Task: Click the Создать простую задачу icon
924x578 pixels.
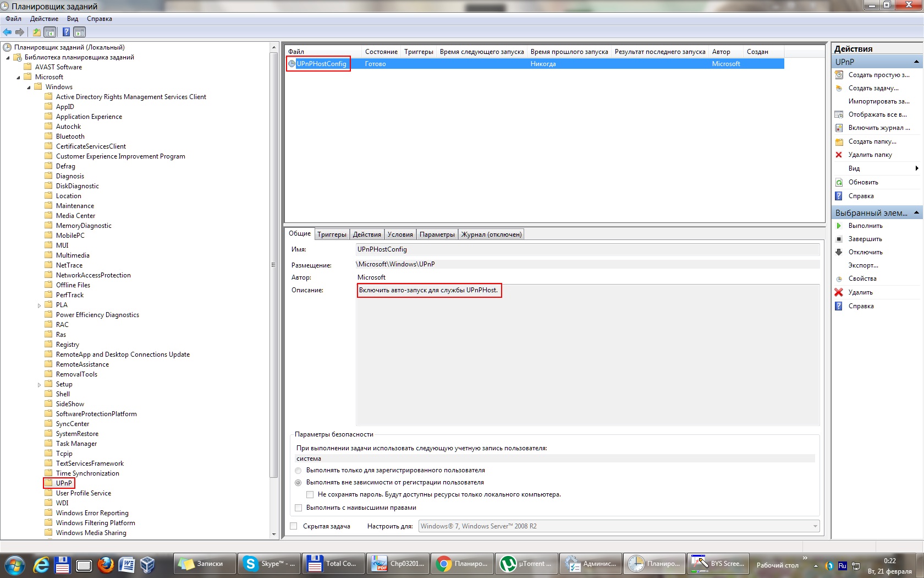Action: click(839, 75)
